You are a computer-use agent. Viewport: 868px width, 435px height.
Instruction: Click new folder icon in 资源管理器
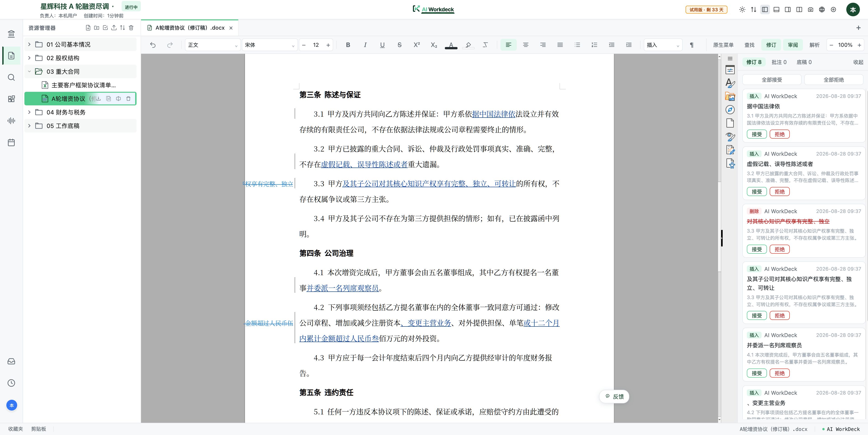coord(96,28)
